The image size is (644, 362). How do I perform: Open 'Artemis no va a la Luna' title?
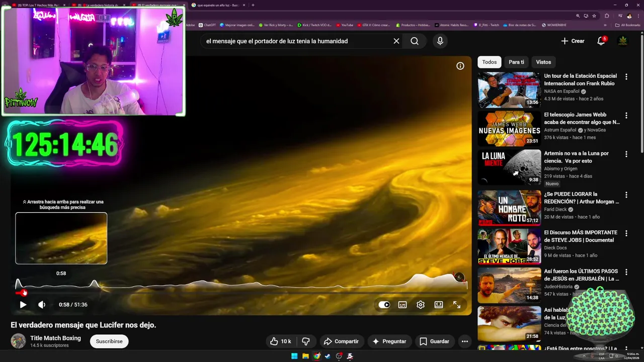577,157
